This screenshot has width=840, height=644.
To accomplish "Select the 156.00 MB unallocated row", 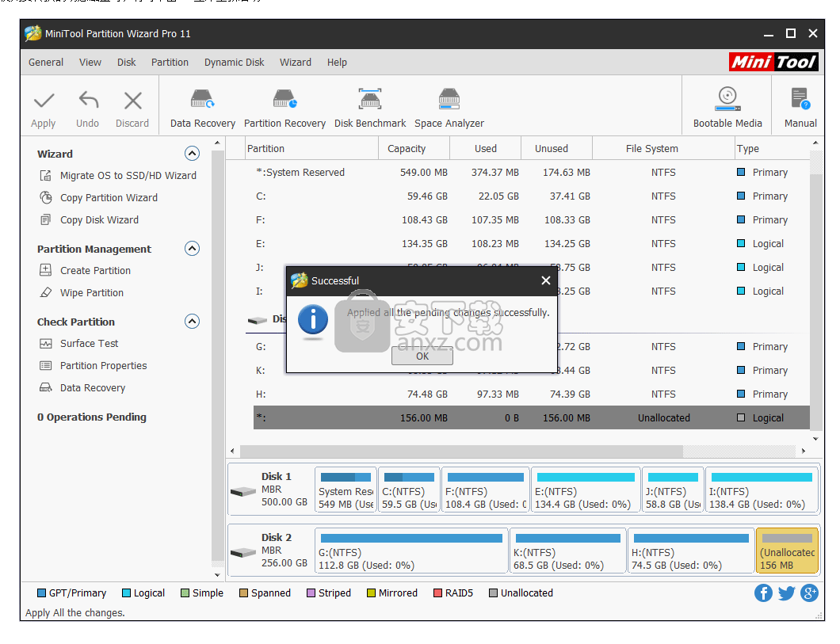I will (532, 417).
